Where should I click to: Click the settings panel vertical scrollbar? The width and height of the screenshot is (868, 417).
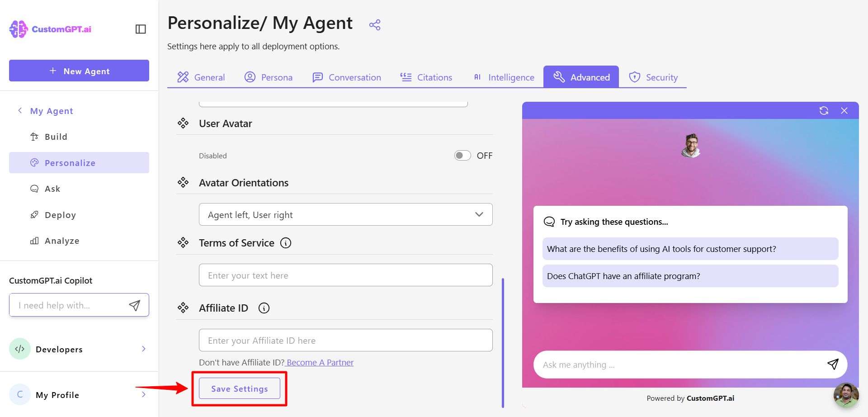pos(503,343)
